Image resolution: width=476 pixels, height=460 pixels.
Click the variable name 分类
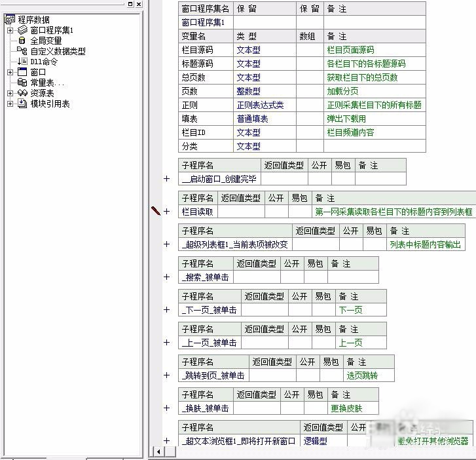pyautogui.click(x=189, y=146)
